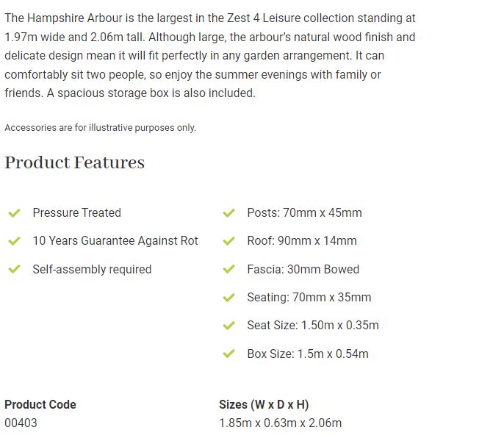Click the checkmark next to Self-assembly required
The width and height of the screenshot is (504, 441).
tap(14, 269)
